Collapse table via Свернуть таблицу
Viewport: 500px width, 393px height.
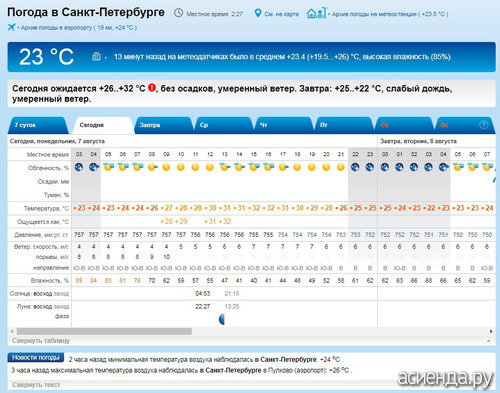point(41,341)
